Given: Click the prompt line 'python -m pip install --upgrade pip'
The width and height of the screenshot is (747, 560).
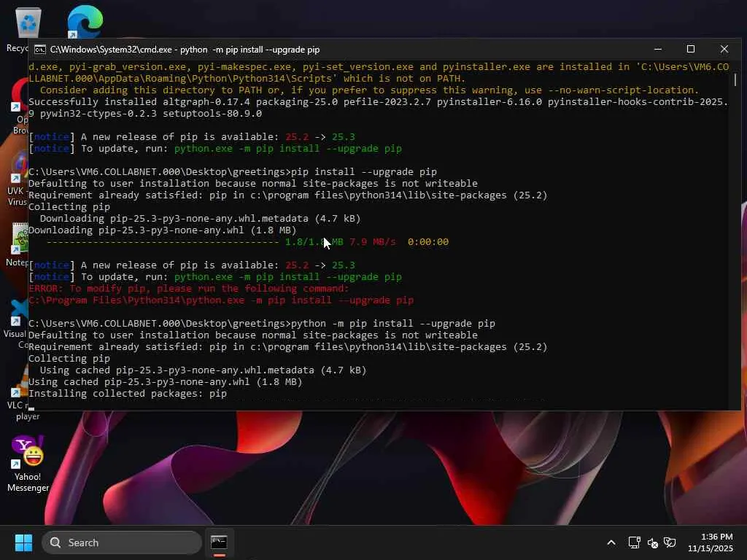Looking at the screenshot, I should [x=262, y=324].
